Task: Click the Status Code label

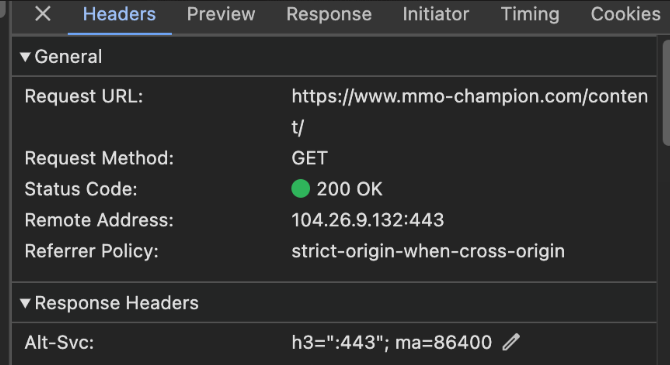Action: (x=81, y=189)
